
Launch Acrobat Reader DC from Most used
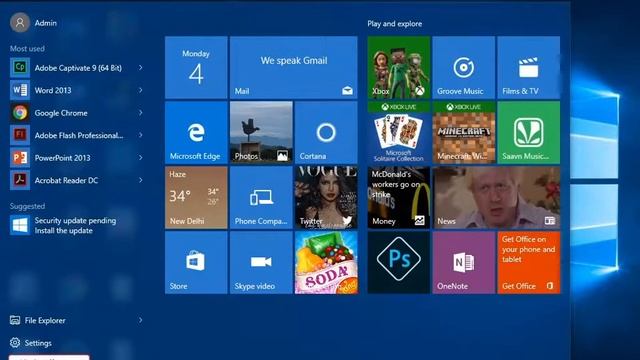coord(78,180)
